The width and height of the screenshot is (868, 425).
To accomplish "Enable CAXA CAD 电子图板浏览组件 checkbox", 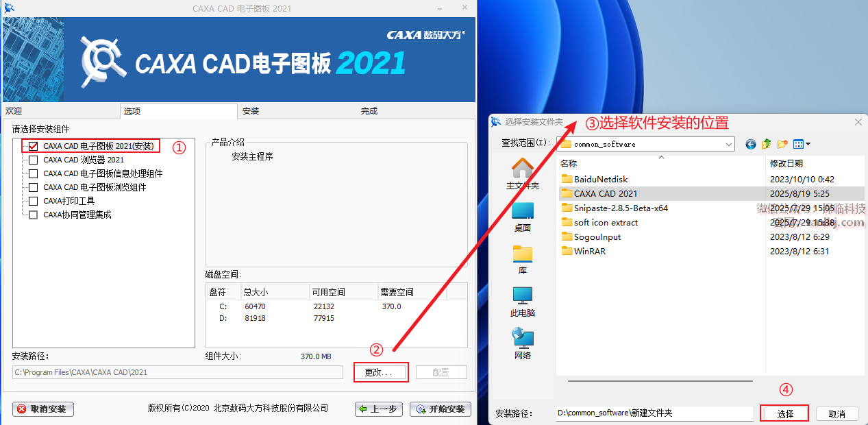I will tap(33, 187).
